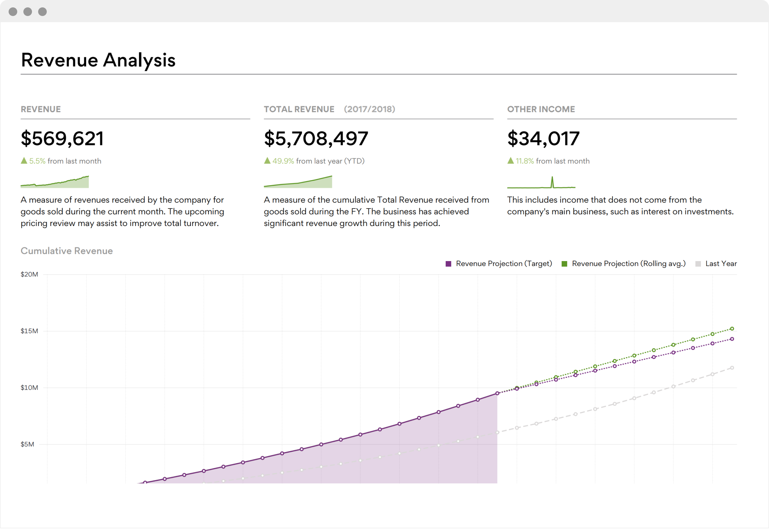Select the Total Revenue sparkline chart

(298, 182)
